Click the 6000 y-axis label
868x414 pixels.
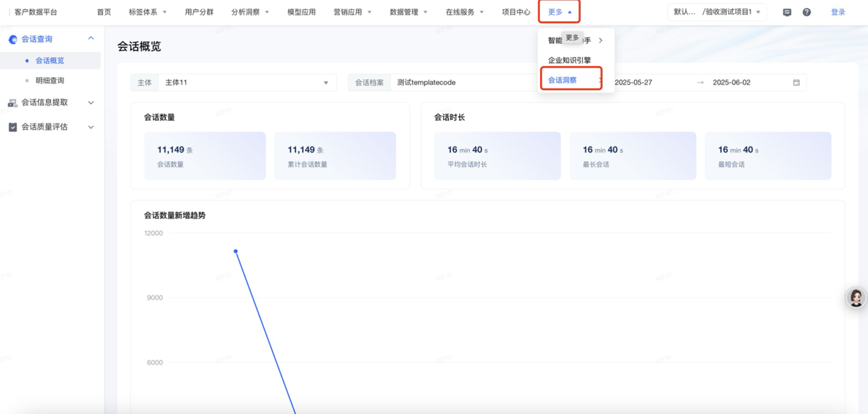[155, 363]
